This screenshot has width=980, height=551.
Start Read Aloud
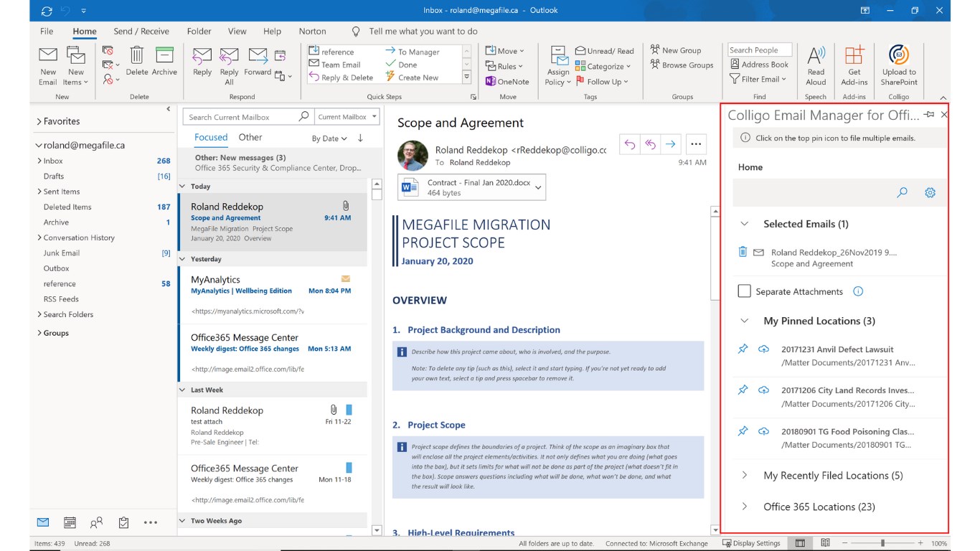point(816,65)
